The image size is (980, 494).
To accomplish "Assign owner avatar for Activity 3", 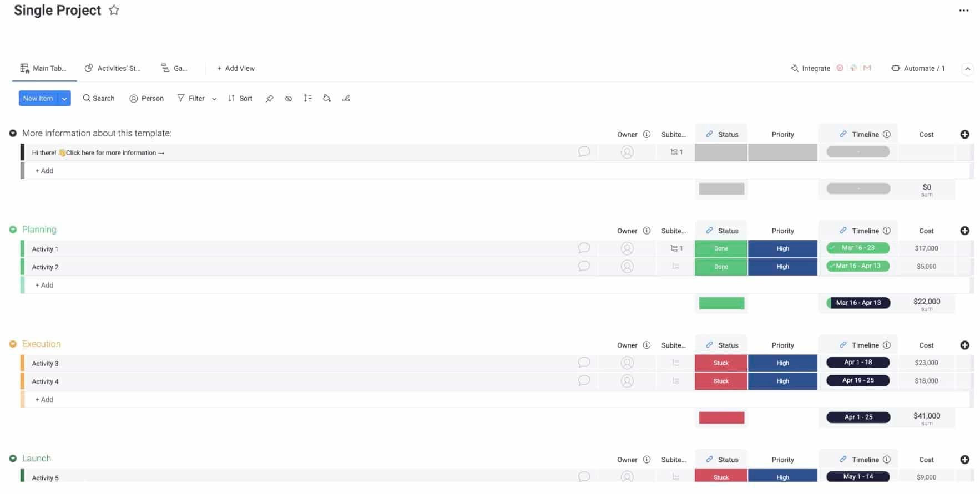I will point(627,363).
